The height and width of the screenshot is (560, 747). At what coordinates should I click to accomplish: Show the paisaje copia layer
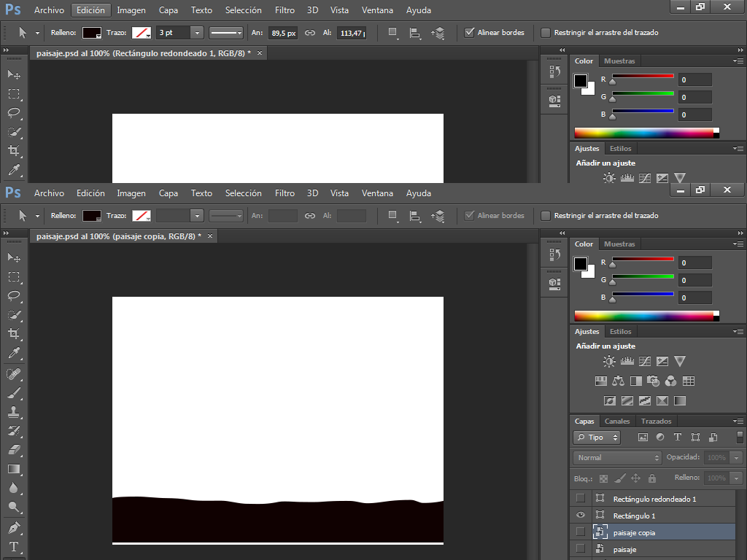[580, 532]
